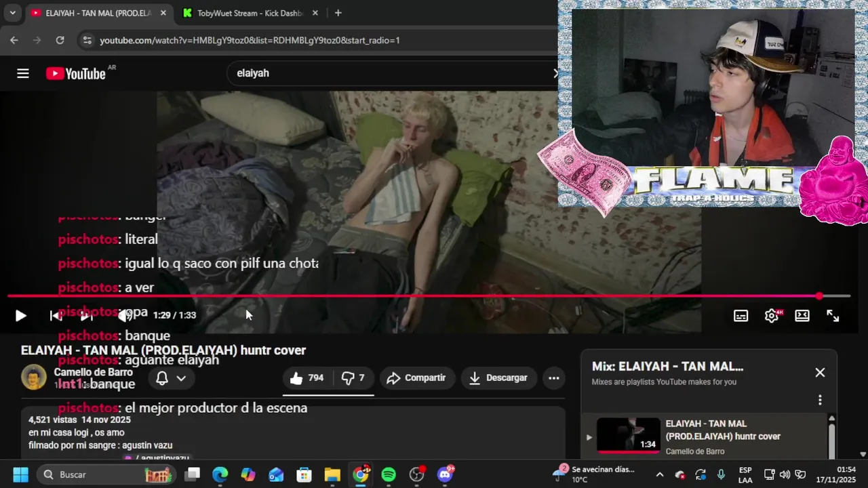Mute the video volume speaker icon
The width and height of the screenshot is (868, 488).
pyautogui.click(x=125, y=315)
